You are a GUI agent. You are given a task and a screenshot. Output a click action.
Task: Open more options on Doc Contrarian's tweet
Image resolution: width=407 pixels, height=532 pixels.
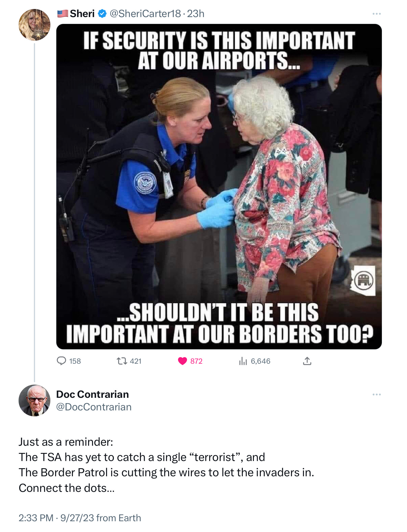(x=376, y=395)
